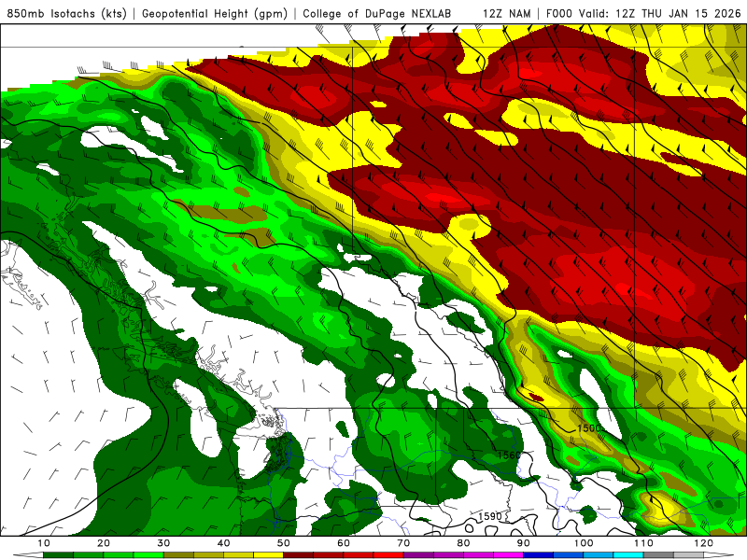Click the color bar label '60'

tap(344, 543)
